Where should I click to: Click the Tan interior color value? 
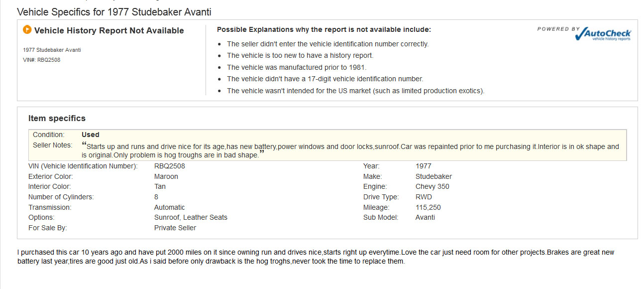tap(160, 186)
